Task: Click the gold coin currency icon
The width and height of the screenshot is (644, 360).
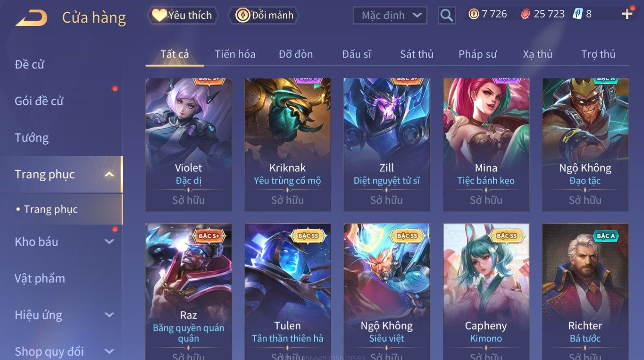Action: [x=474, y=14]
